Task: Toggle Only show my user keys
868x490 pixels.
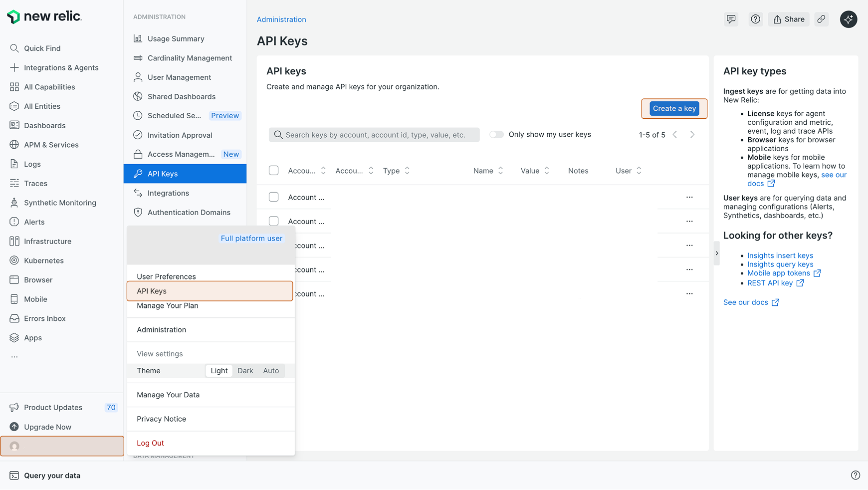Action: coord(496,135)
